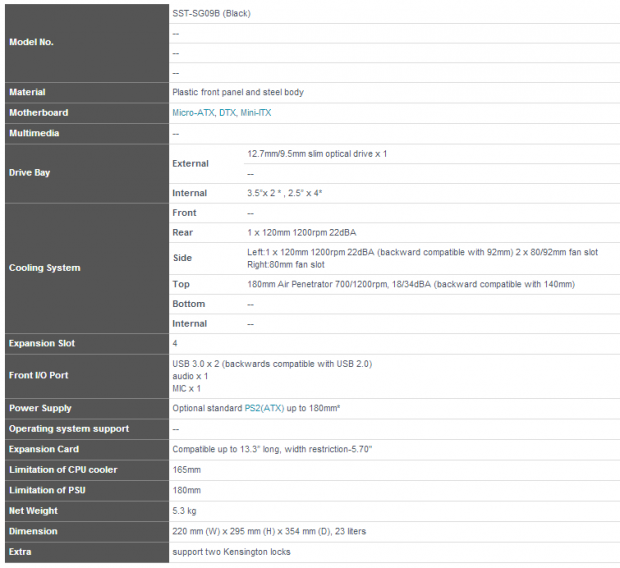Image resolution: width=620 pixels, height=568 pixels.
Task: Click the Drive Bay row header
Action: (x=29, y=173)
